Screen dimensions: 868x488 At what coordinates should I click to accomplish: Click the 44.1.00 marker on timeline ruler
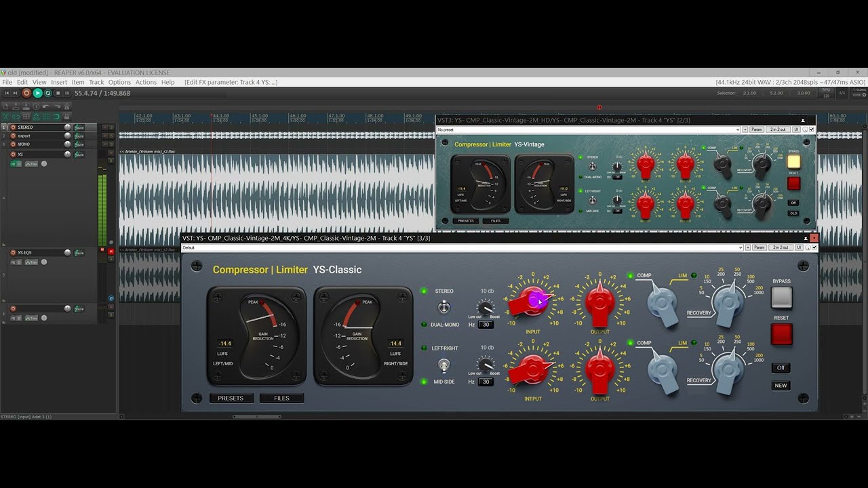coord(220,116)
